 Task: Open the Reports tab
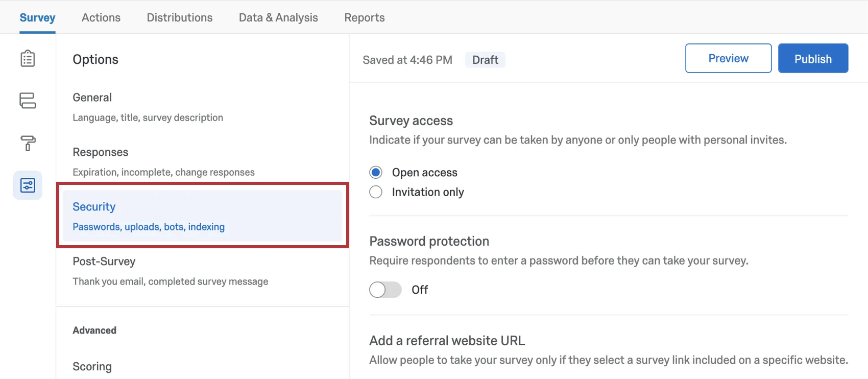click(364, 17)
